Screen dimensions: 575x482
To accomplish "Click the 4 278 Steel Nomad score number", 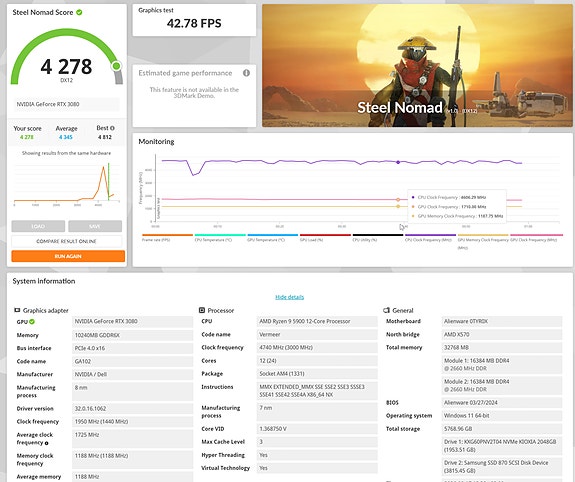I will [x=66, y=66].
